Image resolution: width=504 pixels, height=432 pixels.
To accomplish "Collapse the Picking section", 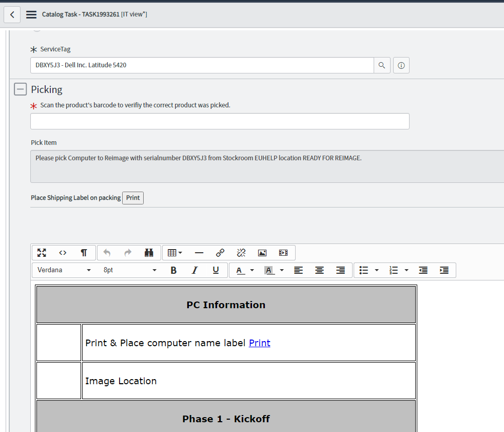I will [20, 89].
